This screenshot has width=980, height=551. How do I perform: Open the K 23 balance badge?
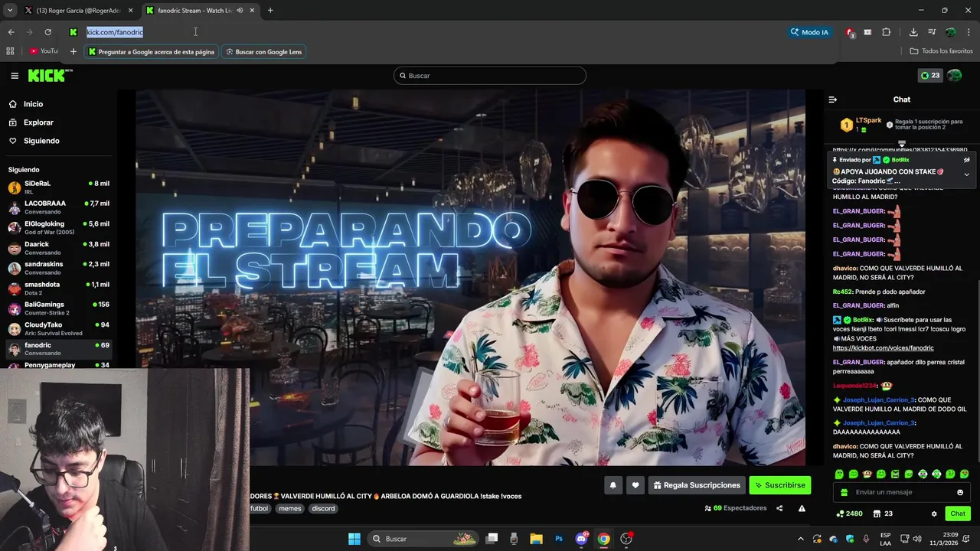pyautogui.click(x=930, y=75)
